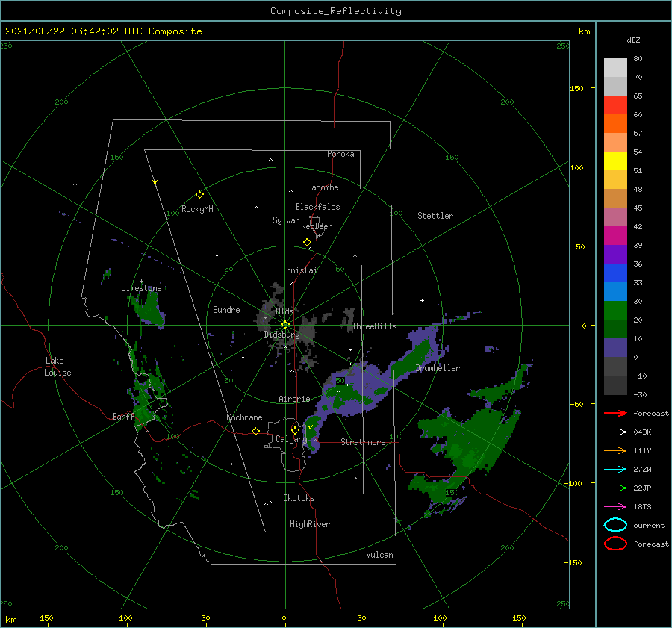Image resolution: width=672 pixels, height=628 pixels.
Task: Click the Strathmore town label
Action: (x=363, y=442)
